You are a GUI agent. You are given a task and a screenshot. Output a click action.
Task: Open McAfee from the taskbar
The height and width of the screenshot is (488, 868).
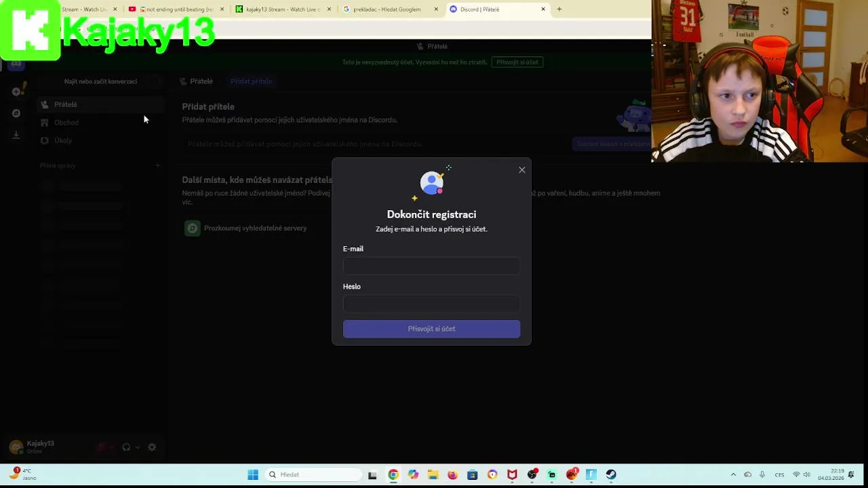(512, 474)
